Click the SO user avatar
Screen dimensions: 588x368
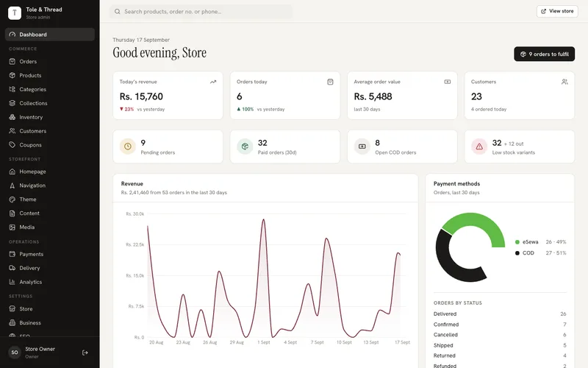point(15,353)
